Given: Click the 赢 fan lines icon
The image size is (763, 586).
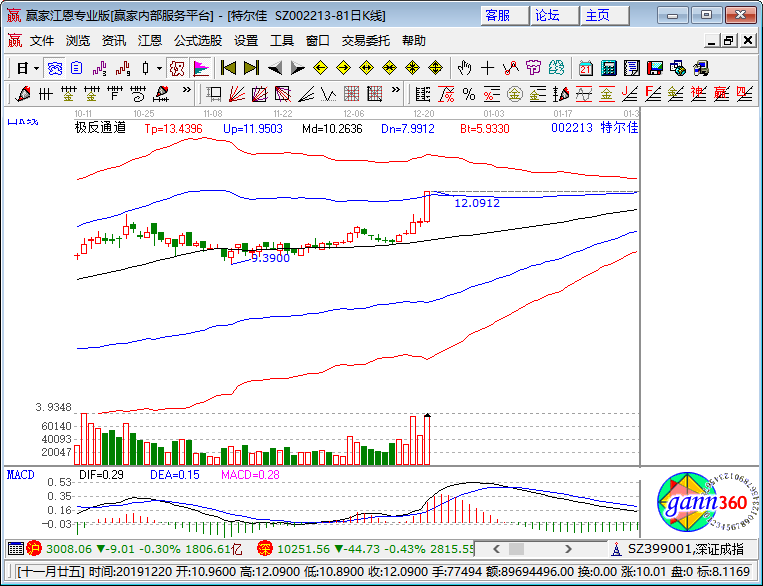Looking at the screenshot, I should (722, 94).
